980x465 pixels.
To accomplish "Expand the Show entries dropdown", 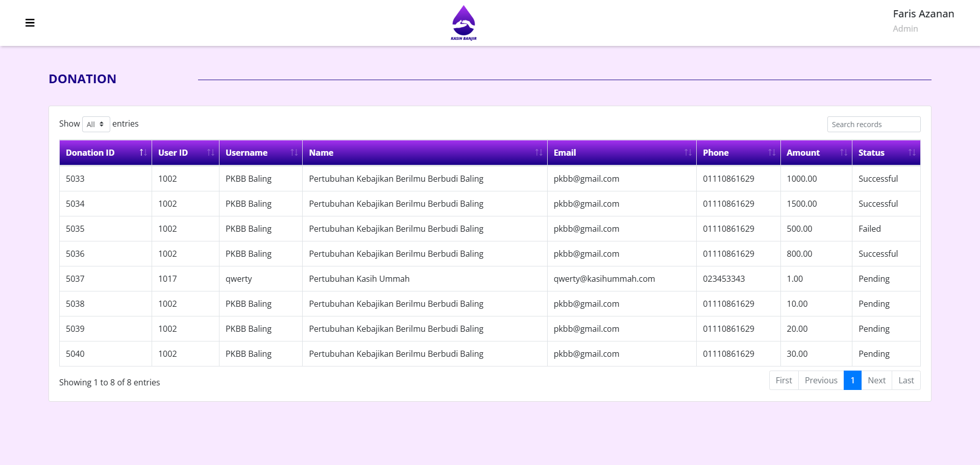I will point(96,125).
